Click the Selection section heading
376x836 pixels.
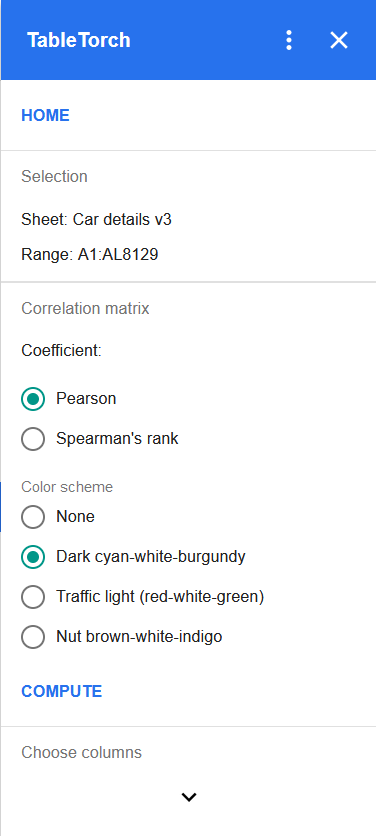coord(54,176)
